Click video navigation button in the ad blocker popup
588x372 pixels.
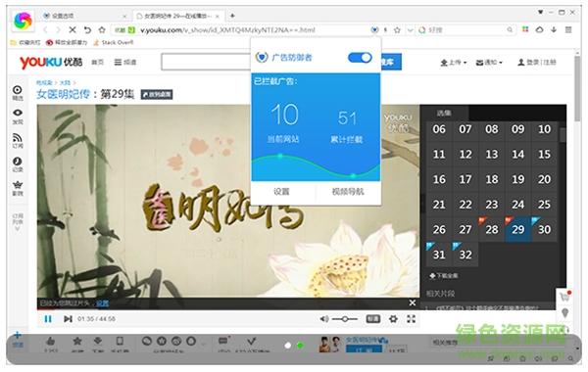point(348,192)
